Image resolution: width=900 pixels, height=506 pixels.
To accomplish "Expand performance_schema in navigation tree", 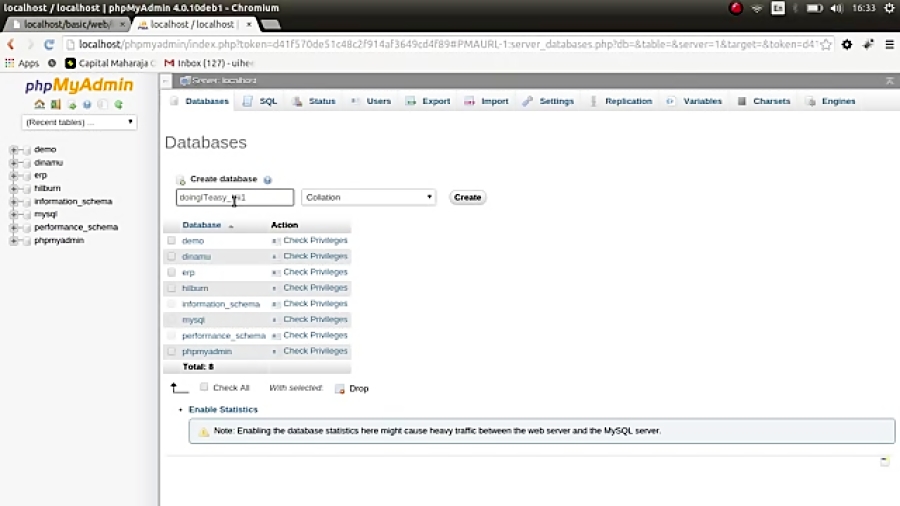I will point(13,228).
